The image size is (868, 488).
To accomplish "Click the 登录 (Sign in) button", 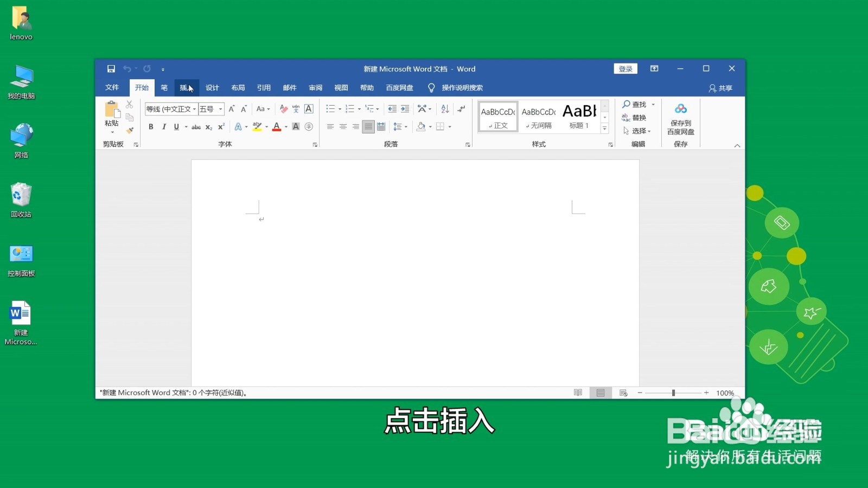I will [x=626, y=69].
